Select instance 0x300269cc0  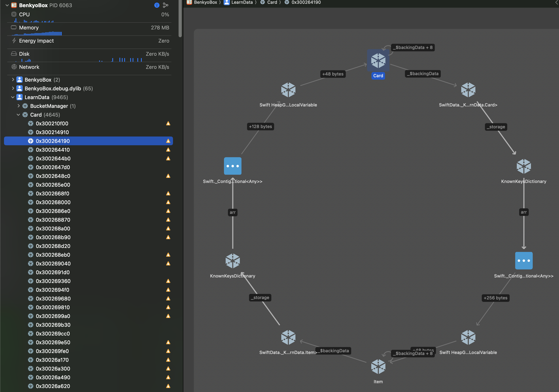(x=88, y=334)
